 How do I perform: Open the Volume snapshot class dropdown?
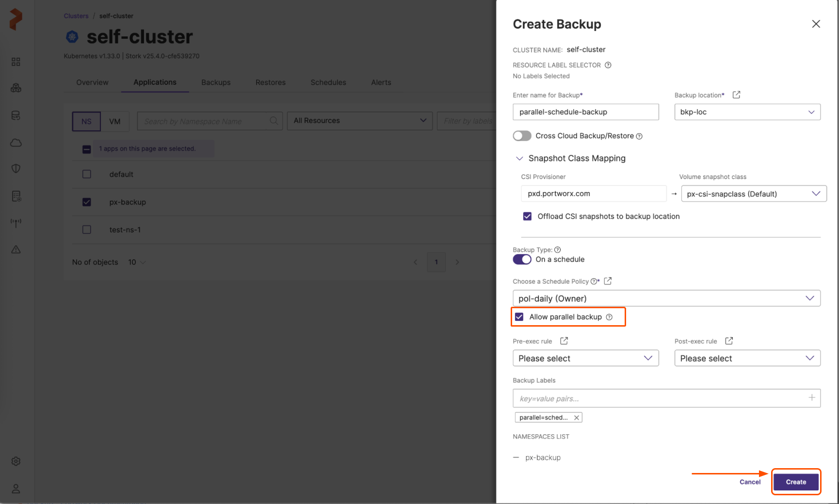click(x=753, y=194)
